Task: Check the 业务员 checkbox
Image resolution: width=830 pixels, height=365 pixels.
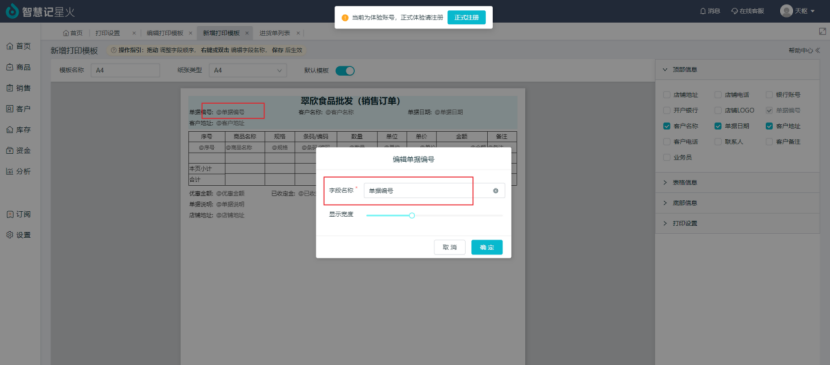Action: tap(667, 157)
